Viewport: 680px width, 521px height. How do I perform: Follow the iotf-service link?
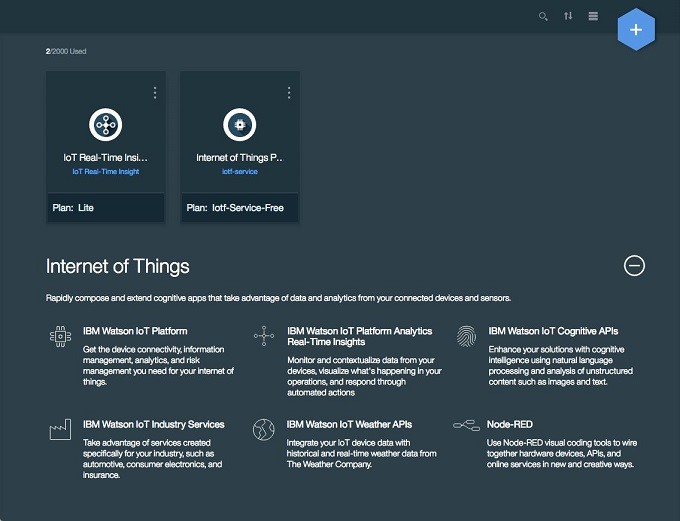(239, 171)
